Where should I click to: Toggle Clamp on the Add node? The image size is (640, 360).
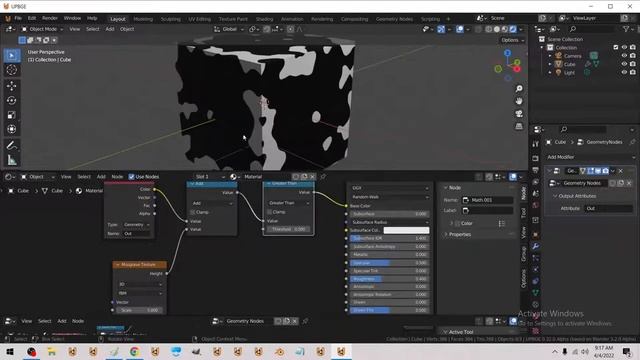[193, 212]
